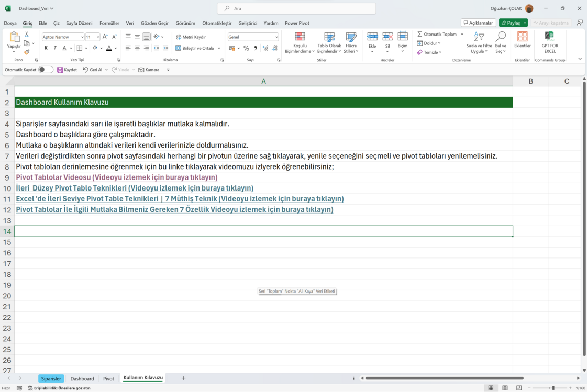587x392 pixels.
Task: Apply percent style number format
Action: point(246,48)
